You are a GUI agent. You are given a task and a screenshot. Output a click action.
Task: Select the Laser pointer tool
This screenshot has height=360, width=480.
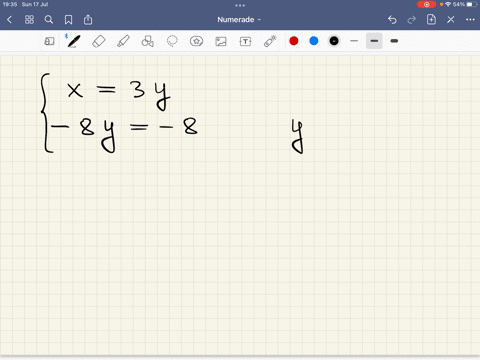click(x=270, y=41)
